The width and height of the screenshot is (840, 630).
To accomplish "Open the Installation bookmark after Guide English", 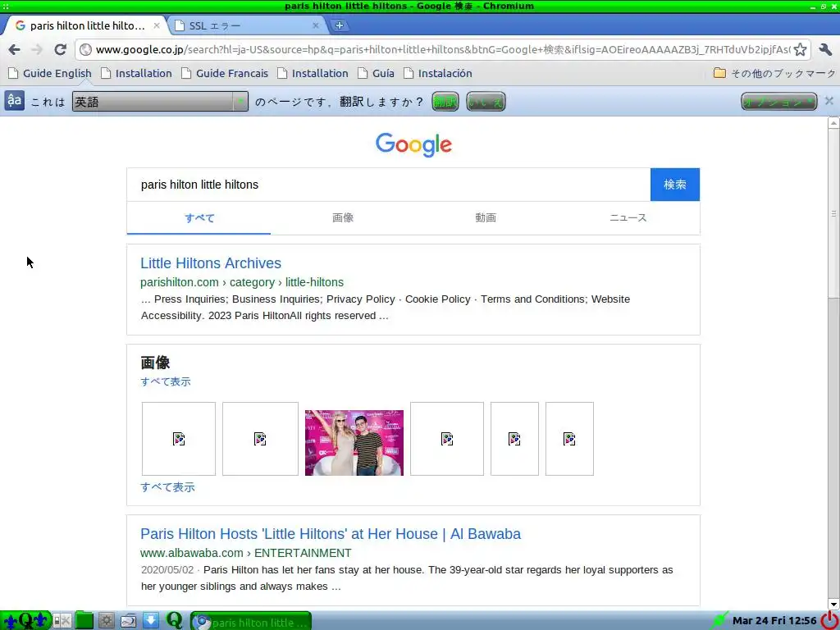I will [x=137, y=73].
